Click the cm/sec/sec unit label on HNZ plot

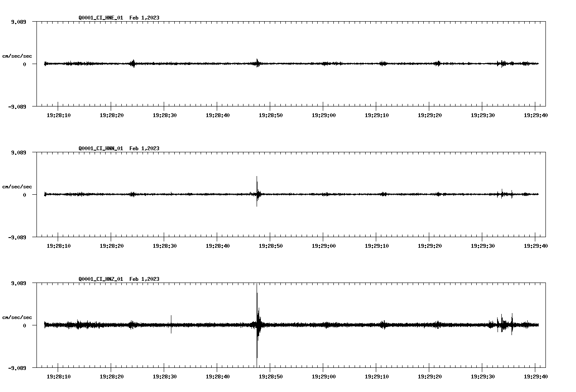point(17,316)
